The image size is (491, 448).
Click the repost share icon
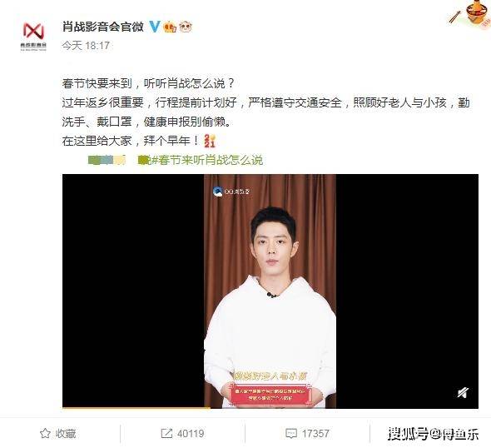[x=166, y=434]
